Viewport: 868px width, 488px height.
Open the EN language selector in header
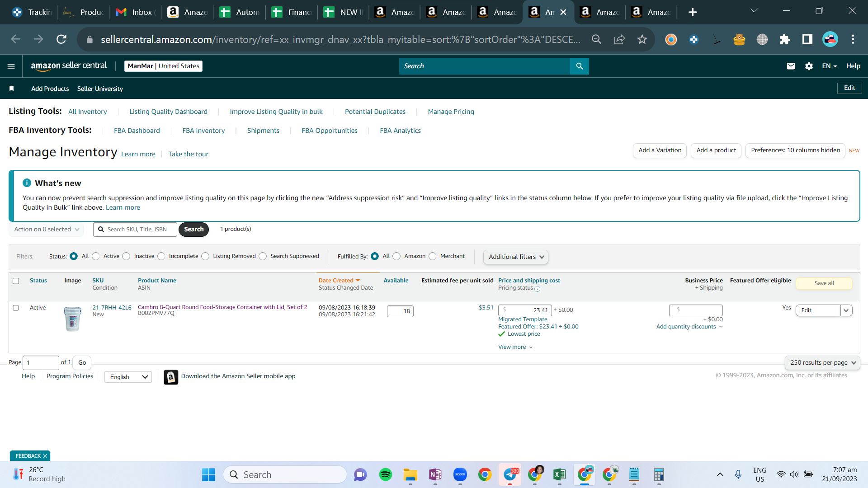click(829, 66)
